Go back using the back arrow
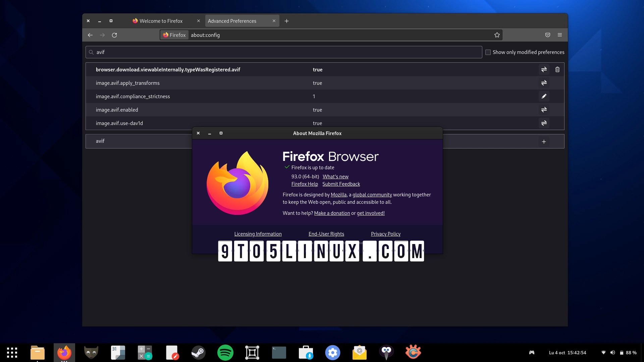 pyautogui.click(x=90, y=35)
